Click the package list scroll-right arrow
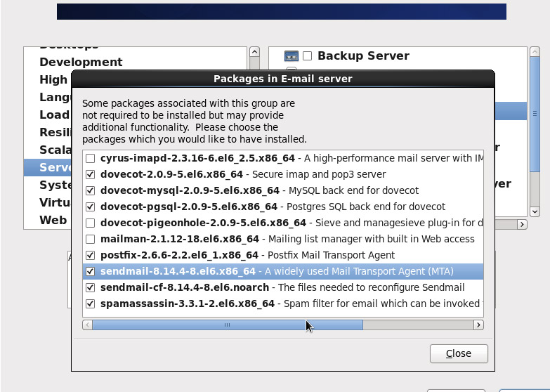The height and width of the screenshot is (392, 550). 478,325
